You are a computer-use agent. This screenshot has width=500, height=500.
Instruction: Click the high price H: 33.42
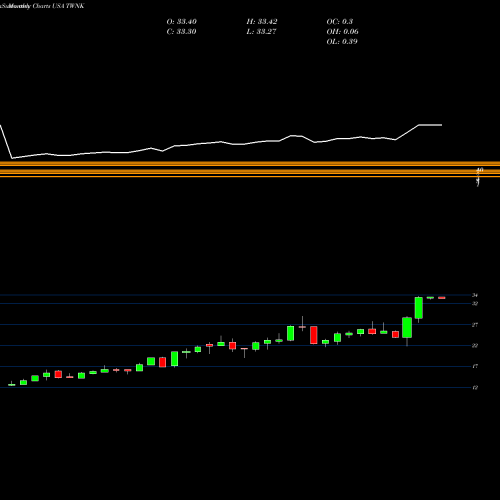click(262, 22)
